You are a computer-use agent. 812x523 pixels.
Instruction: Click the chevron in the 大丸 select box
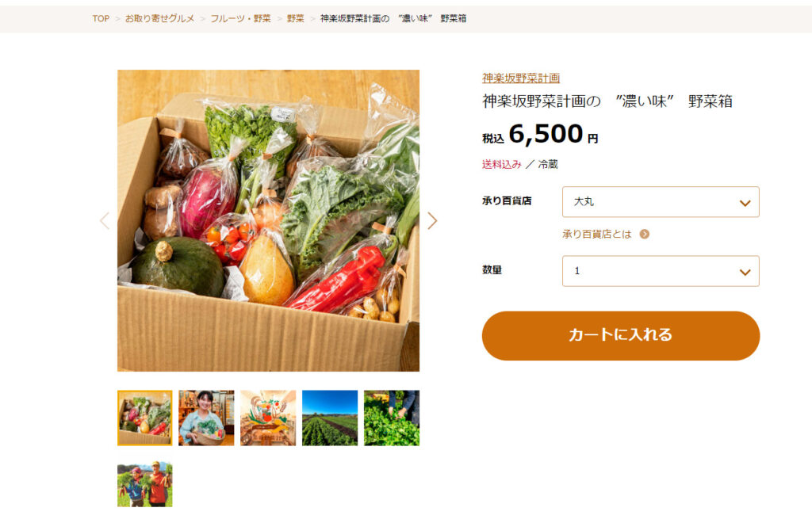pyautogui.click(x=745, y=203)
